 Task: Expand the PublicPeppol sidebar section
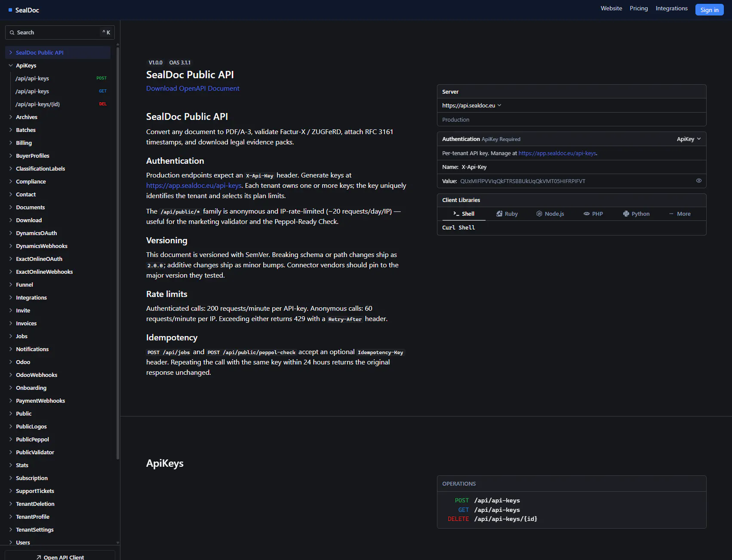tap(58, 439)
